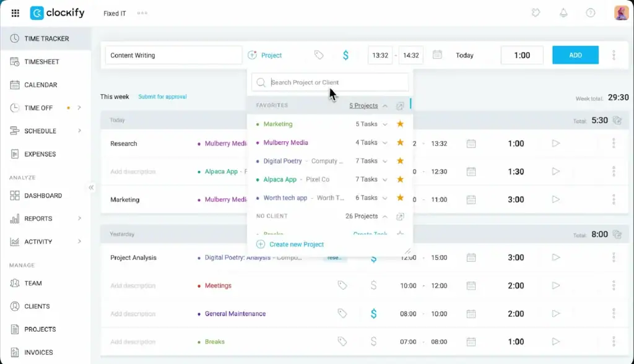Open the tracker bar three-dot mode menu
Image resolution: width=634 pixels, height=364 pixels.
(614, 55)
